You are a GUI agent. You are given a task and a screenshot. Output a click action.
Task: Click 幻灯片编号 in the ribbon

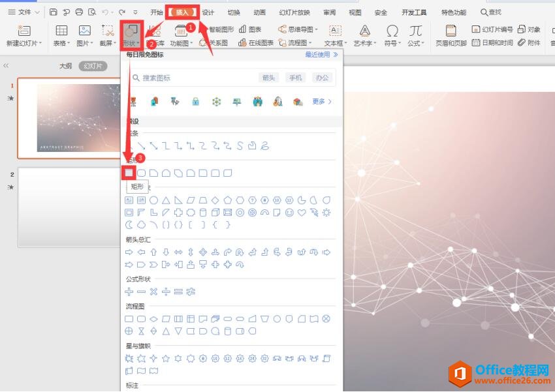click(492, 29)
